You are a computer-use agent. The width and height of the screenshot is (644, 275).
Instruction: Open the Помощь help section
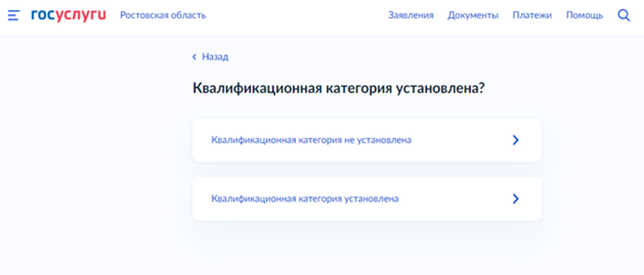584,15
